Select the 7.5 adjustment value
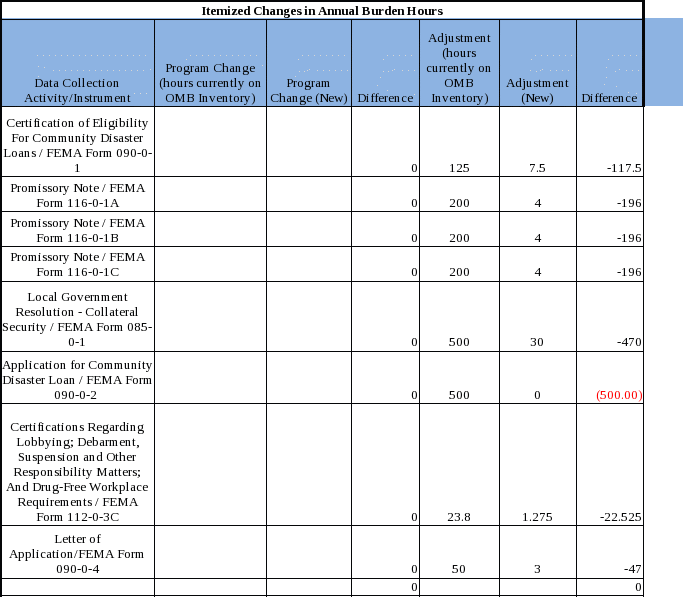 [538, 168]
